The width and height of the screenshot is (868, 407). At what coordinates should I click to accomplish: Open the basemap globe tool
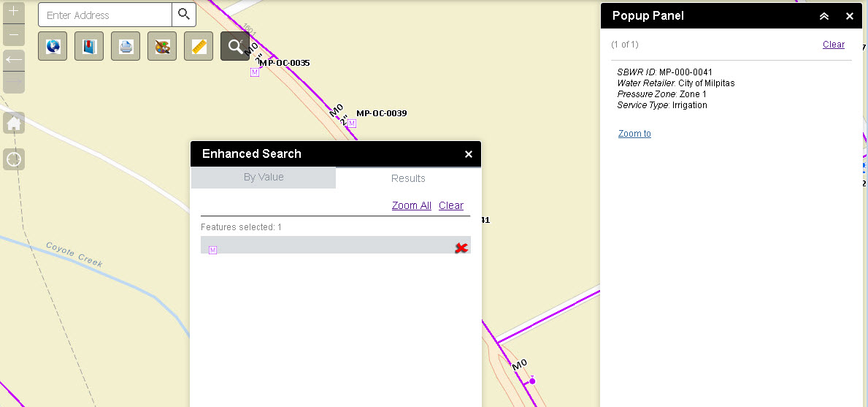tap(53, 47)
